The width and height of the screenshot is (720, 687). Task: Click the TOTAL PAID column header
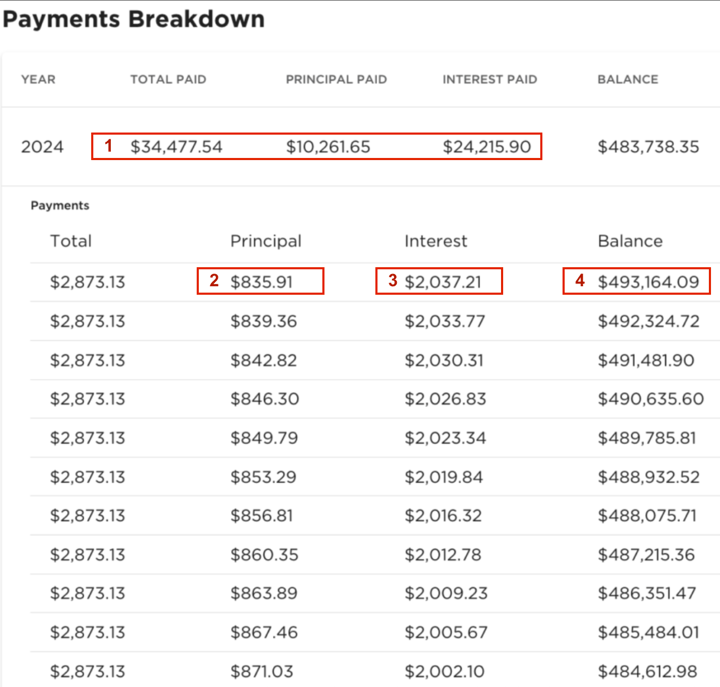pyautogui.click(x=168, y=79)
